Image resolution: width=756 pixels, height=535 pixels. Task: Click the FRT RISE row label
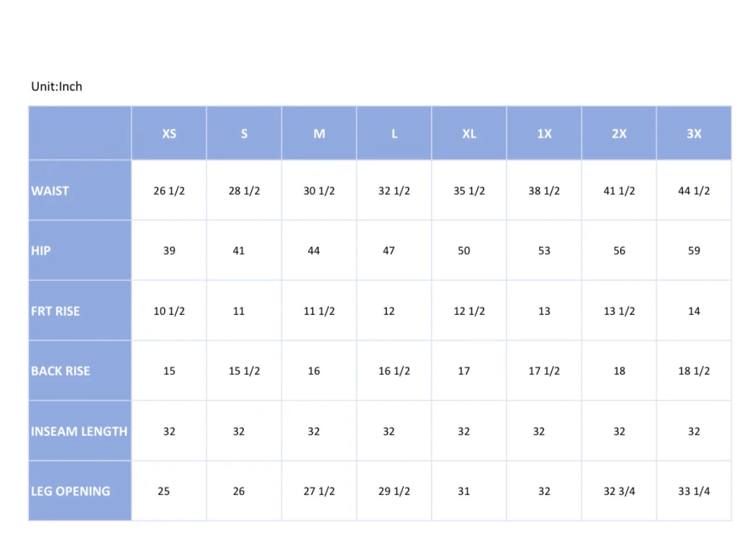pos(55,311)
